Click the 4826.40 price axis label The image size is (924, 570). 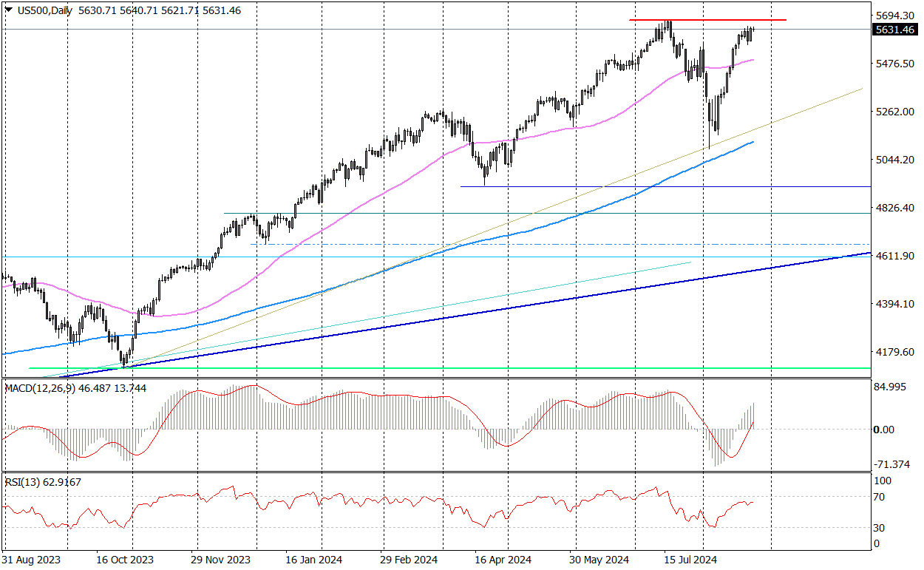(895, 208)
